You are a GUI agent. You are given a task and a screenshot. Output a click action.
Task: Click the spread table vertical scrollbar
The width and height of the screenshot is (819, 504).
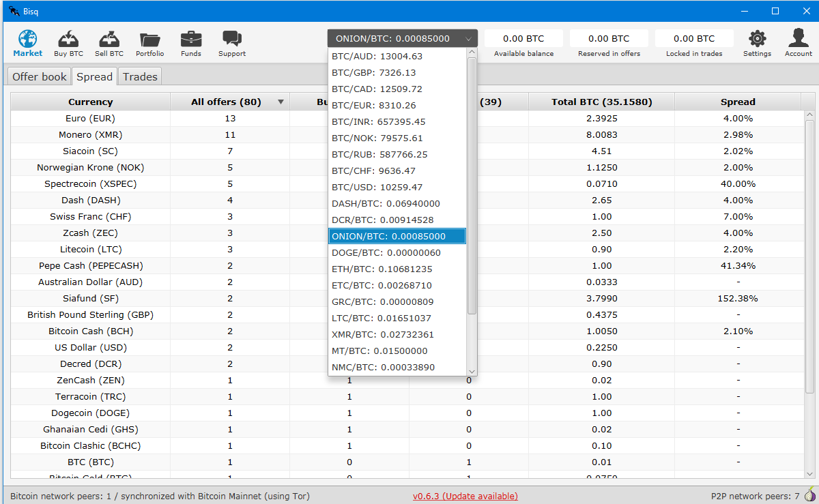coord(809,256)
